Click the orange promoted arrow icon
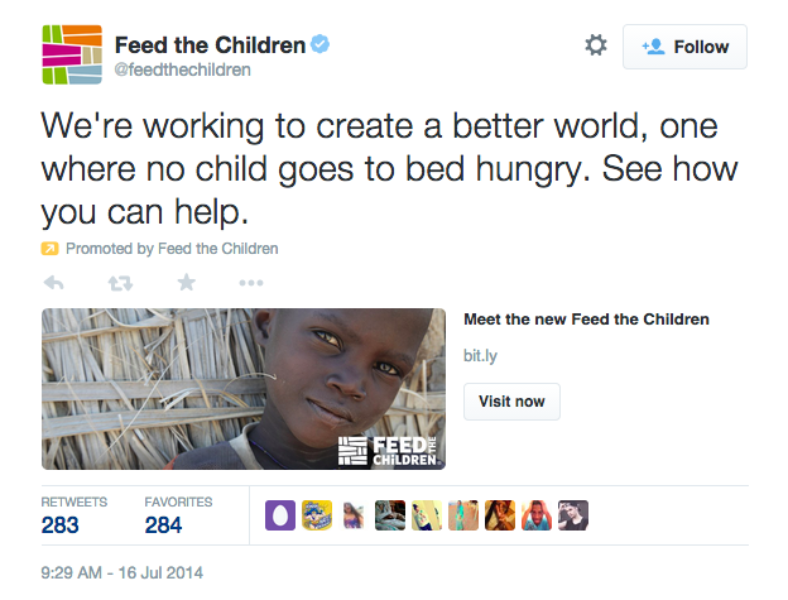Image resolution: width=788 pixels, height=600 pixels. (50, 249)
